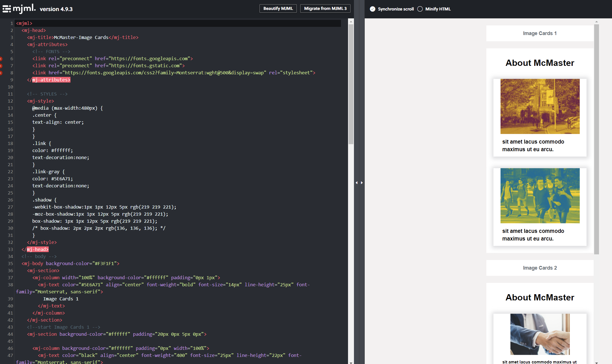Click handshake card image
Viewport: 612px width, 364px height.
(x=540, y=334)
